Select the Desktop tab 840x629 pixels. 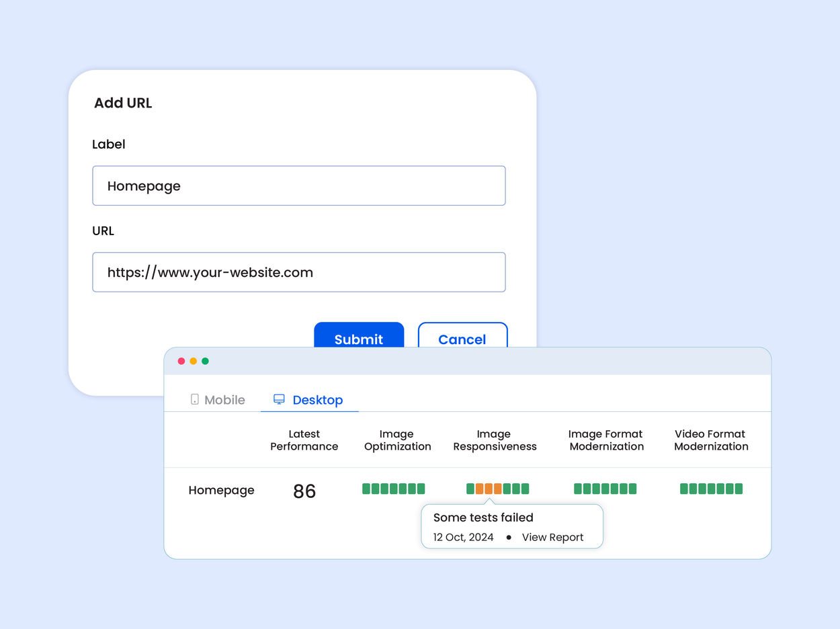(309, 400)
